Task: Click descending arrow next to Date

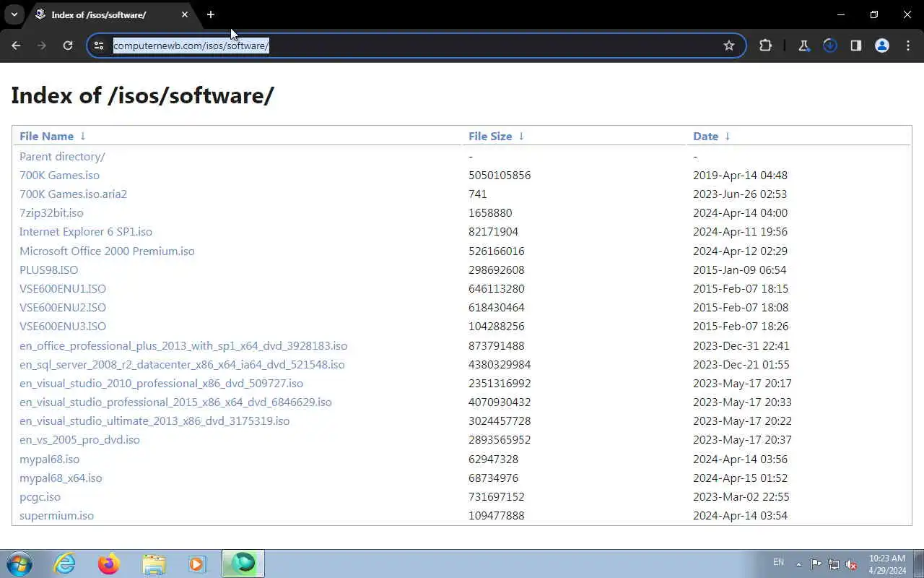Action: click(x=727, y=136)
